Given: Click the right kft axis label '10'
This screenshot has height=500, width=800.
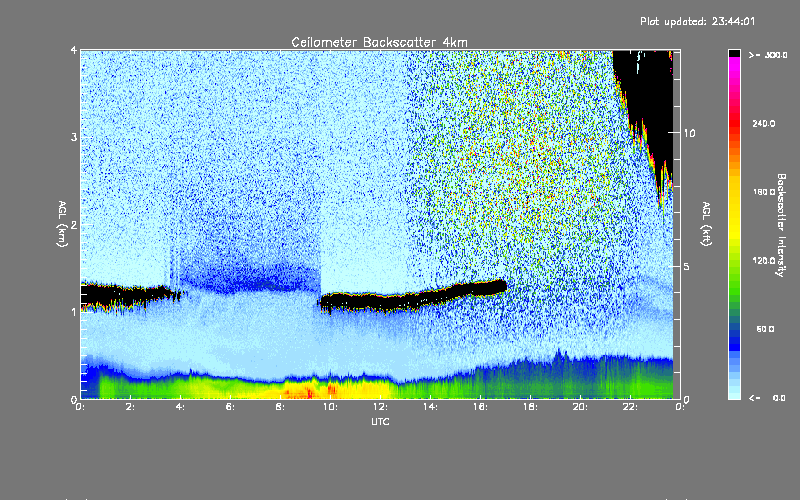Looking at the screenshot, I should [689, 133].
